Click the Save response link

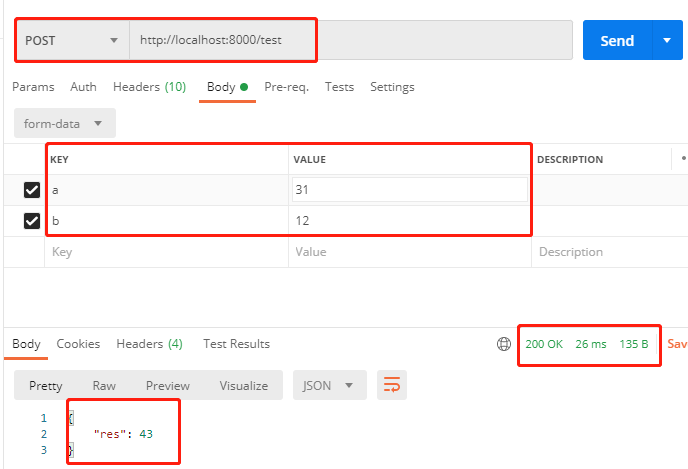point(677,344)
